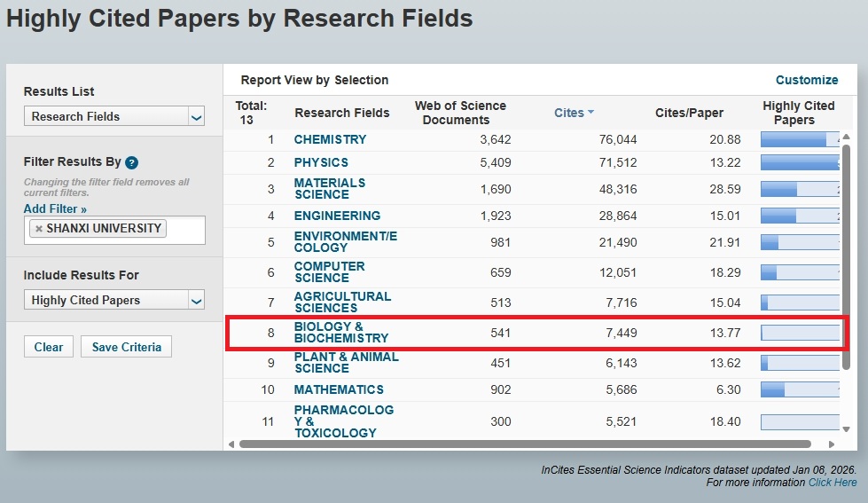Select the MATERIALS SCIENCE field link
868x503 pixels.
[x=329, y=189]
